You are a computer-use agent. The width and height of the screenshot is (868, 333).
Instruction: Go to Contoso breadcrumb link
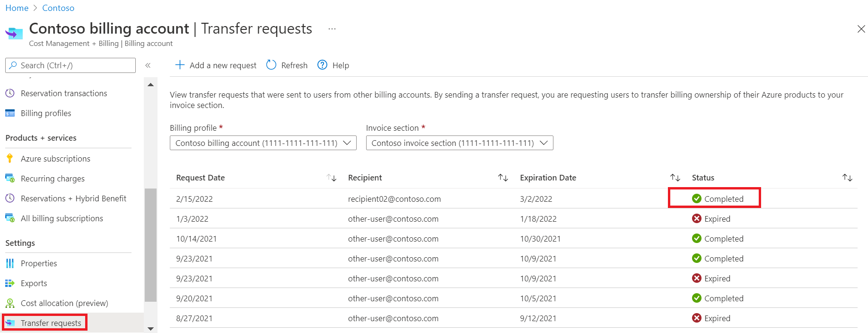58,8
